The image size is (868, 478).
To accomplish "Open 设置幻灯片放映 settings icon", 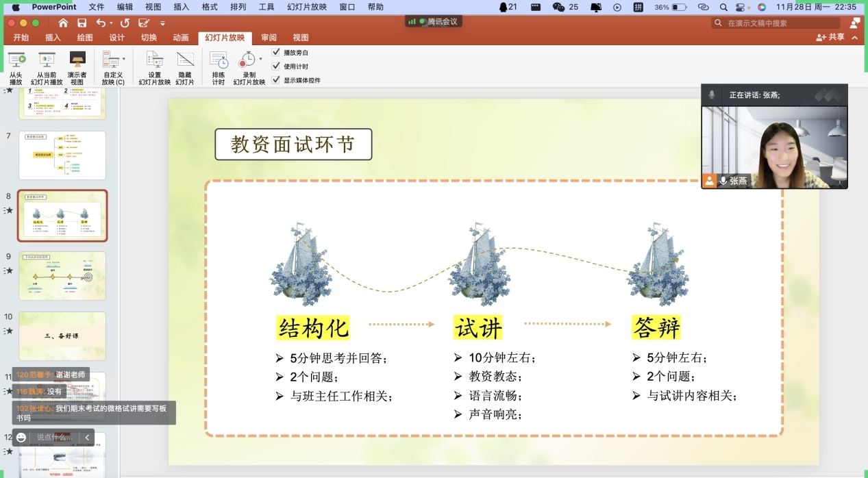I will tap(154, 60).
